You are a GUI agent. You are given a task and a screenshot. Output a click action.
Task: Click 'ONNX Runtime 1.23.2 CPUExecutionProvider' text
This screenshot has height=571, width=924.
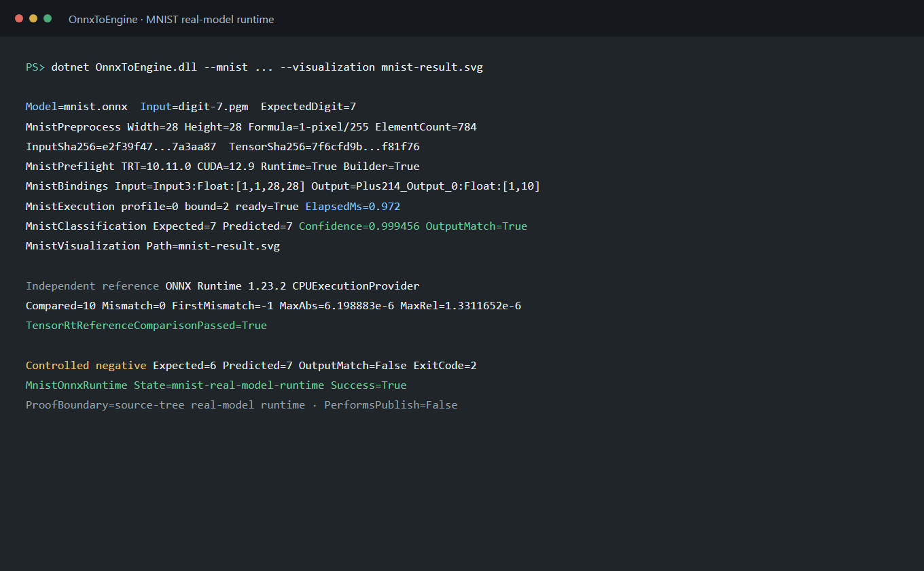click(x=292, y=286)
